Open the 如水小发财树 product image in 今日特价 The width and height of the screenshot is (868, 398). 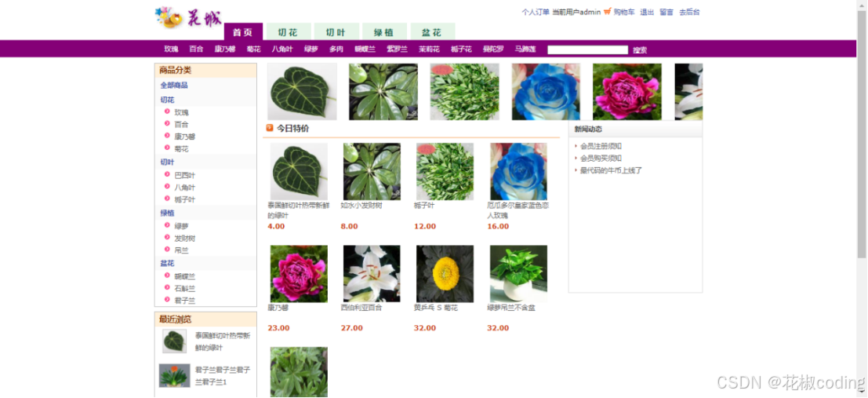pyautogui.click(x=372, y=171)
